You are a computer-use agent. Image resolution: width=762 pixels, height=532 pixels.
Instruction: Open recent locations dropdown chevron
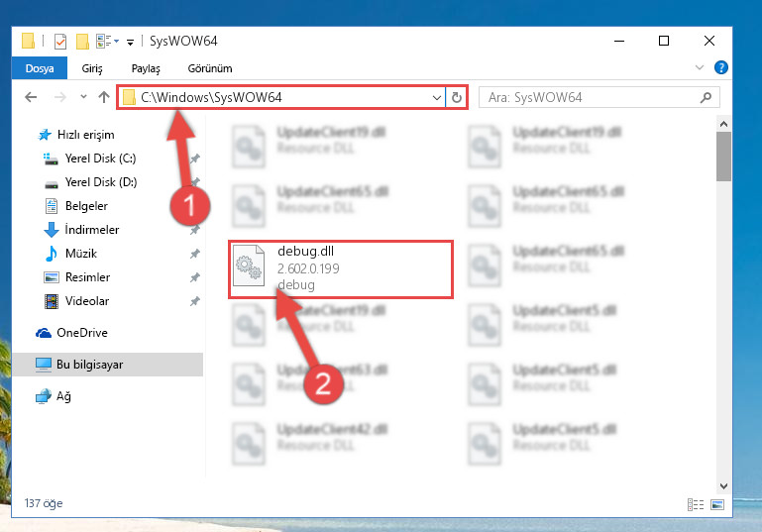[x=83, y=97]
